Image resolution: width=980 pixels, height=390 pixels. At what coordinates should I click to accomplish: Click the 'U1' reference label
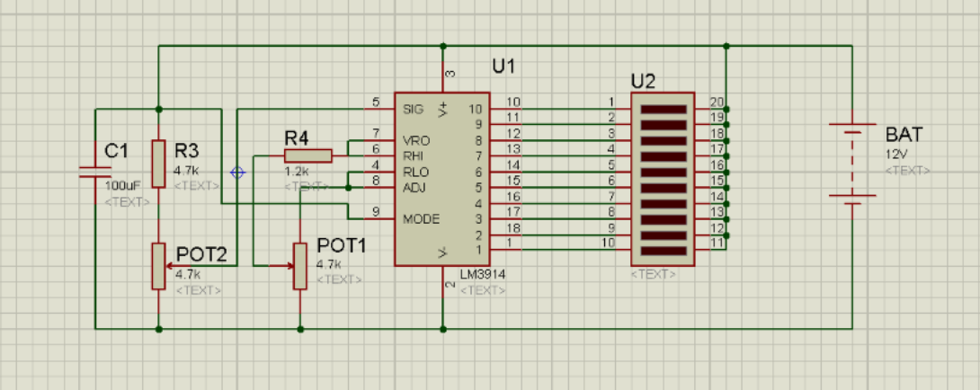point(503,66)
